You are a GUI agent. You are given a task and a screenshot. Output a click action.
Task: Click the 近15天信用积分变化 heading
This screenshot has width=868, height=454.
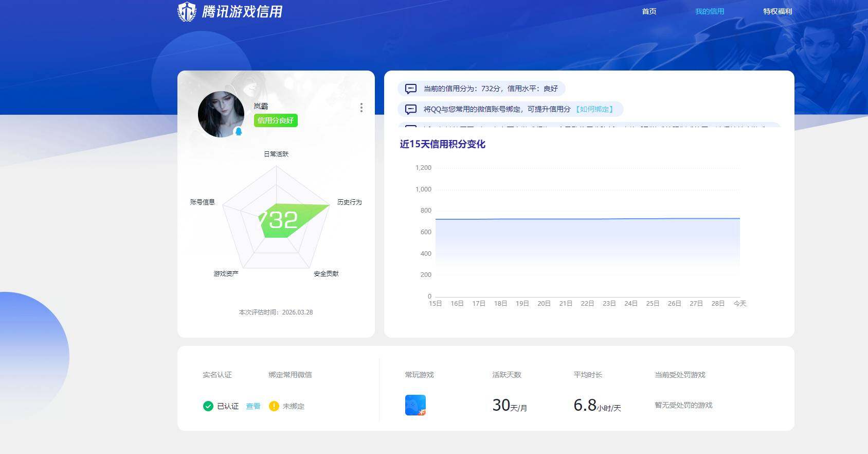coord(443,144)
